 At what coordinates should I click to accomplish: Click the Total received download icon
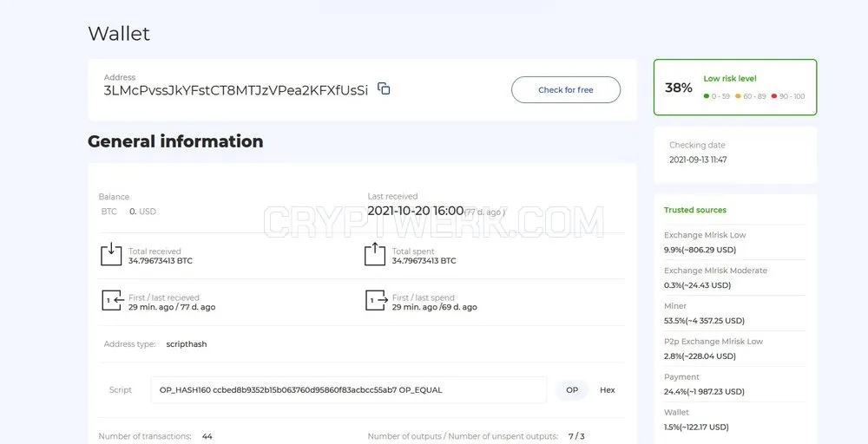(x=111, y=254)
